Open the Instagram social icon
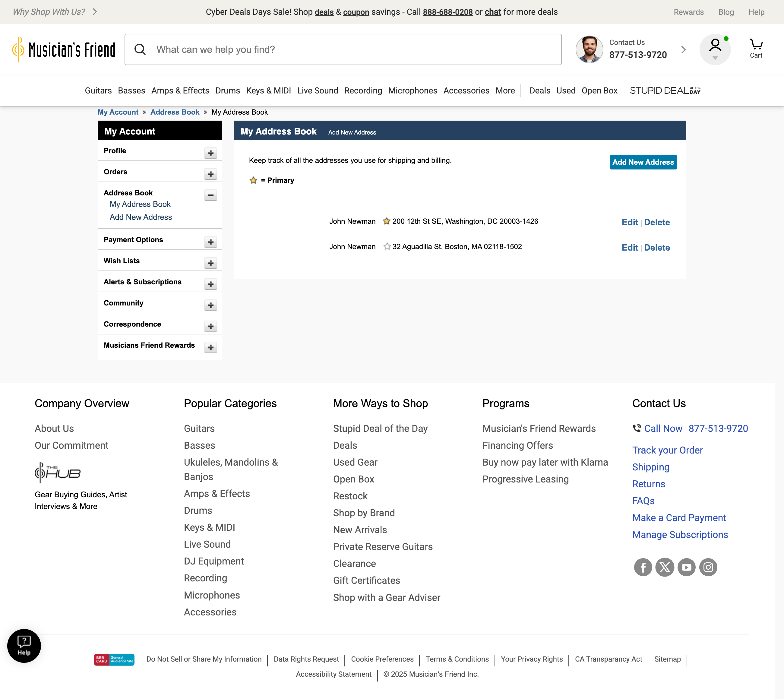784x699 pixels. pos(708,567)
